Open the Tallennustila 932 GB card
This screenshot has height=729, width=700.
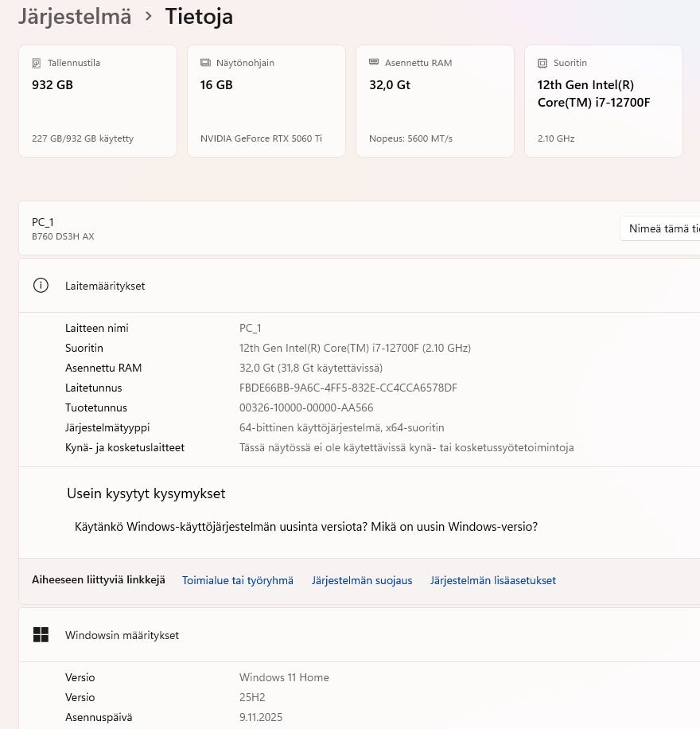[x=98, y=101]
